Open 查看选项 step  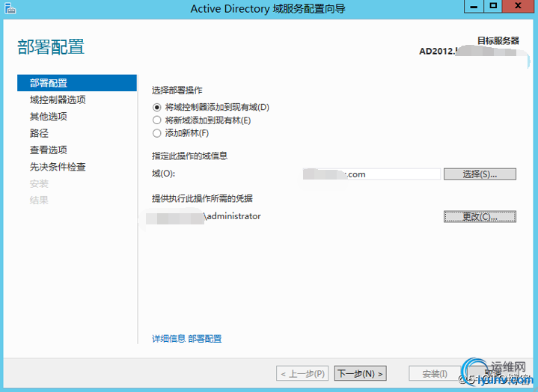coord(49,150)
